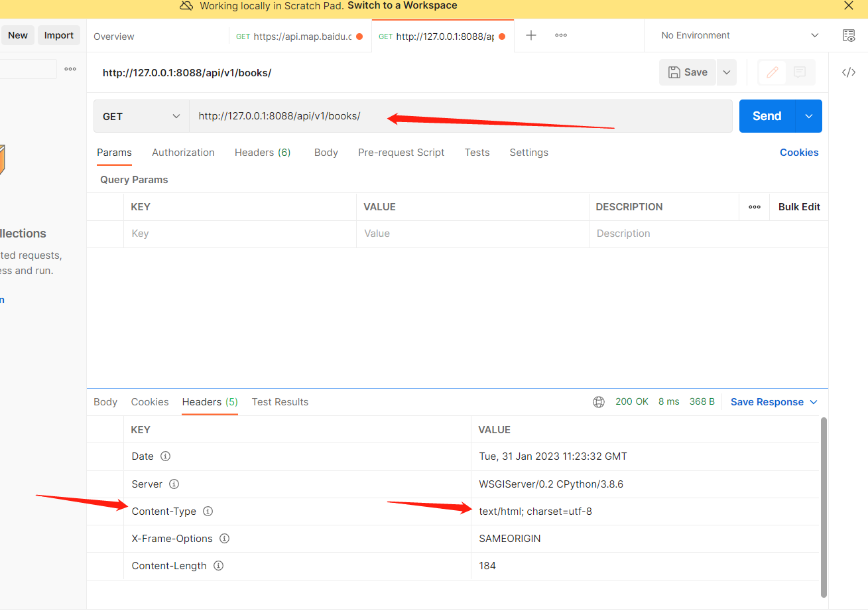Screen dimensions: 868x615
Task: Click cloud icon in Scratch Pad banner
Action: pyautogui.click(x=186, y=6)
